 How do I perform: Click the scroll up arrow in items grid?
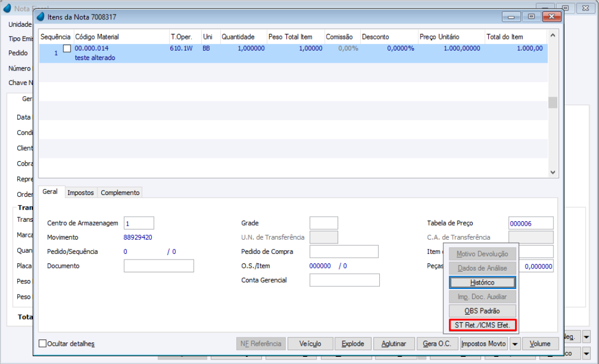tap(552, 35)
